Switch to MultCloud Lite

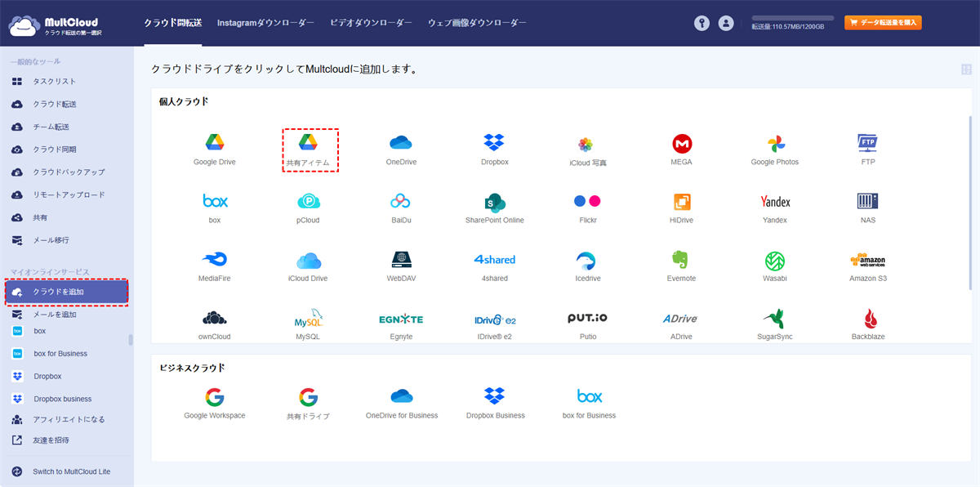point(71,471)
